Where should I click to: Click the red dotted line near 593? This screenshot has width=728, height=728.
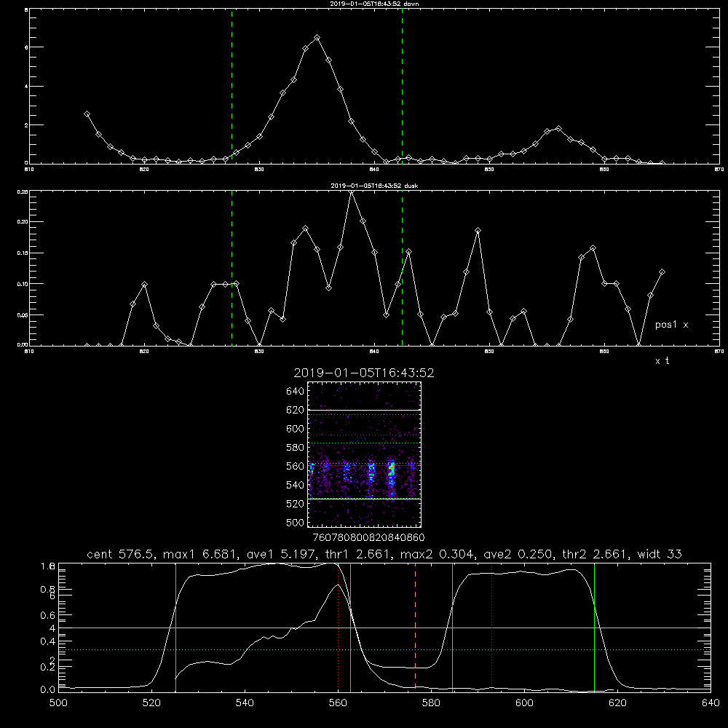tap(491, 628)
